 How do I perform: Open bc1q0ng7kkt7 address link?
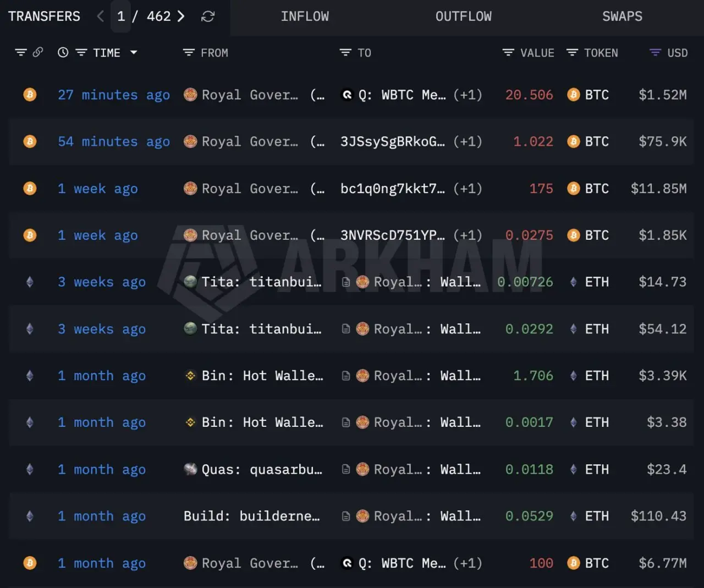393,188
